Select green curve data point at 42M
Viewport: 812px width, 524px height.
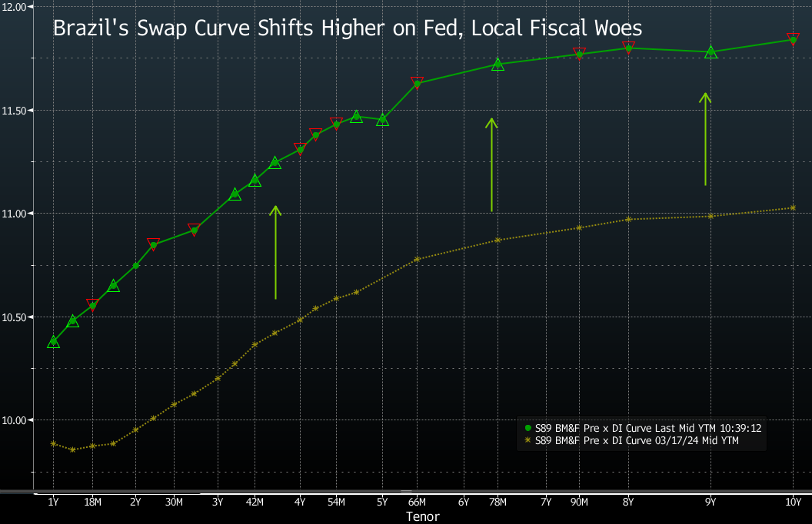(x=255, y=181)
